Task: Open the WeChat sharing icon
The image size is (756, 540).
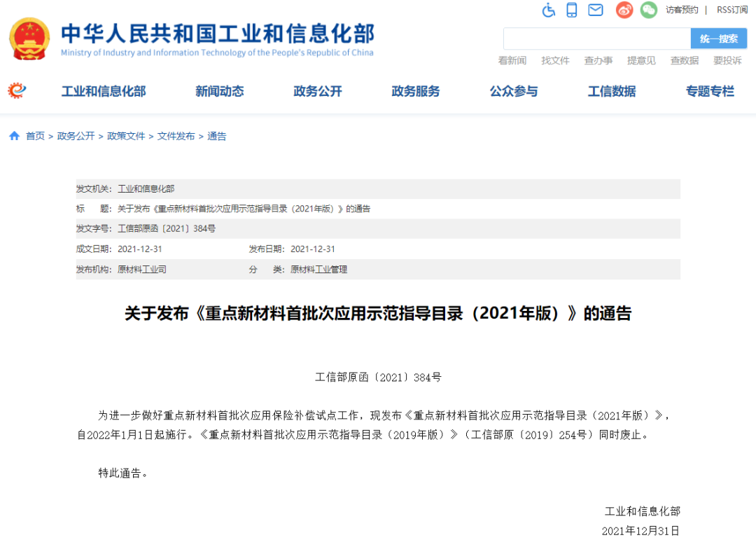Action: tap(648, 11)
